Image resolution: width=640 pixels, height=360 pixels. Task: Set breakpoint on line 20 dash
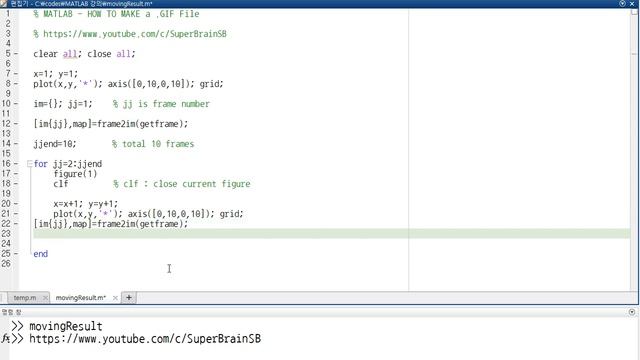coord(16,204)
